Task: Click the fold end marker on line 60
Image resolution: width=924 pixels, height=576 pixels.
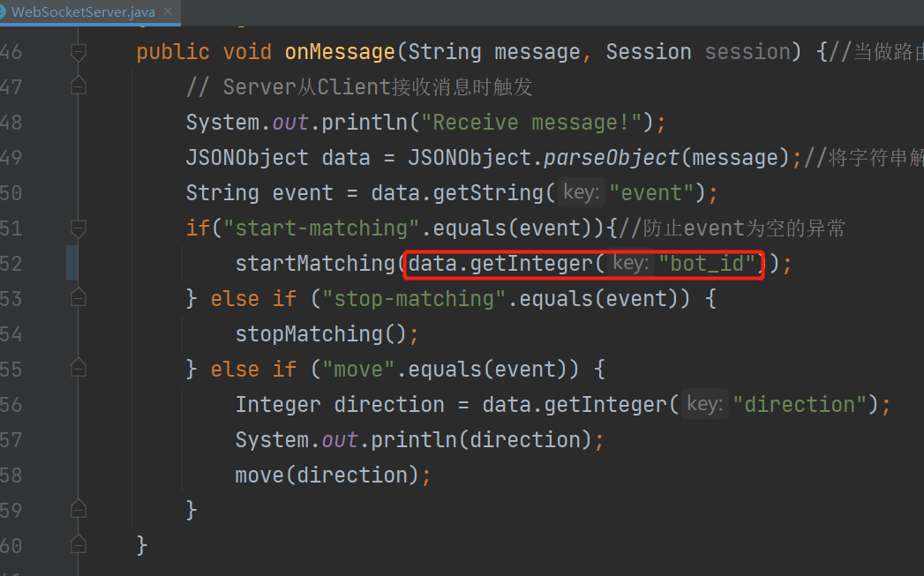Action: pos(79,545)
